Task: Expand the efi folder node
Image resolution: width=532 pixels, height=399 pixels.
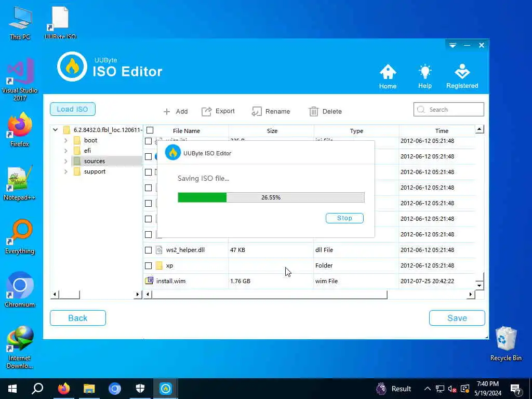Action: click(x=66, y=151)
